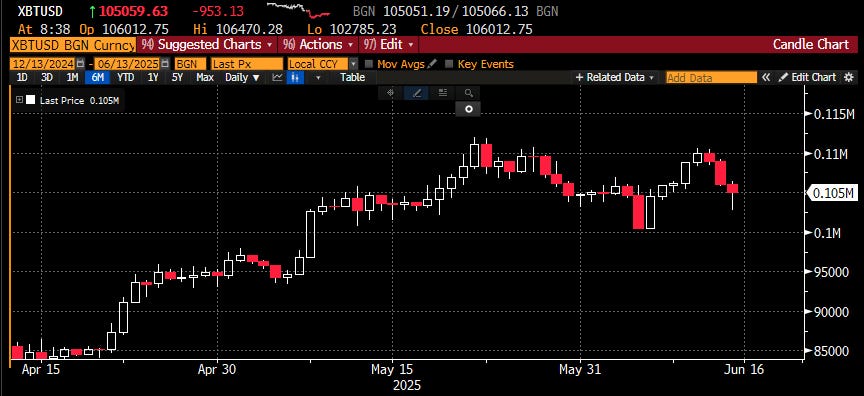Click the 85000 y-axis label
Viewport: 864px width, 396px height.
(832, 351)
